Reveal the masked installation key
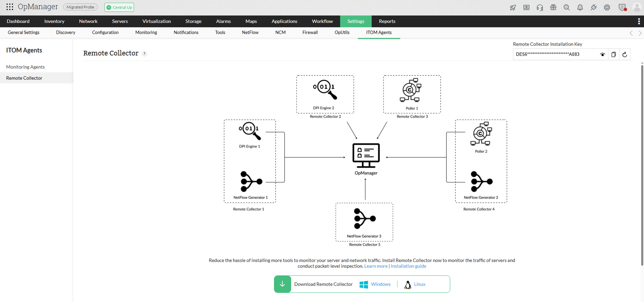 point(603,55)
